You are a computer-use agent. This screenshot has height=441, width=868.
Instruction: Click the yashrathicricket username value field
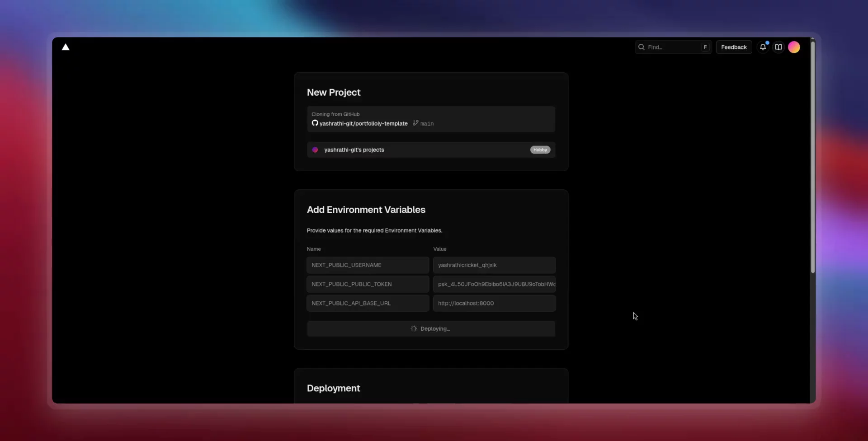pos(494,265)
